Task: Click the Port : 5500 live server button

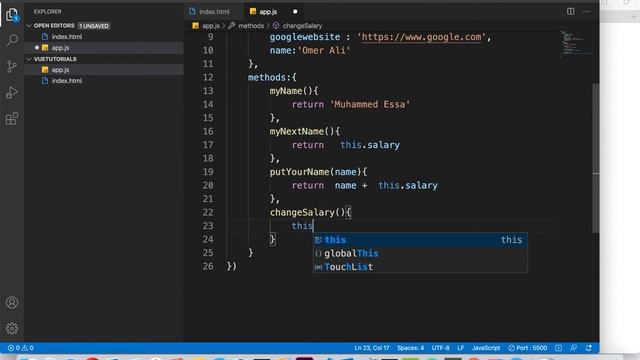Action: [x=527, y=348]
